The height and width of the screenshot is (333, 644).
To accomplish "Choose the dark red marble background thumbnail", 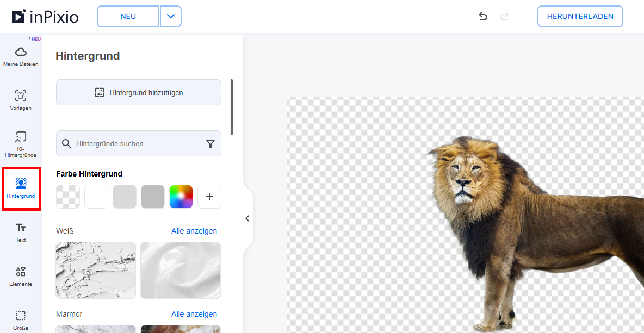I will tap(181, 329).
